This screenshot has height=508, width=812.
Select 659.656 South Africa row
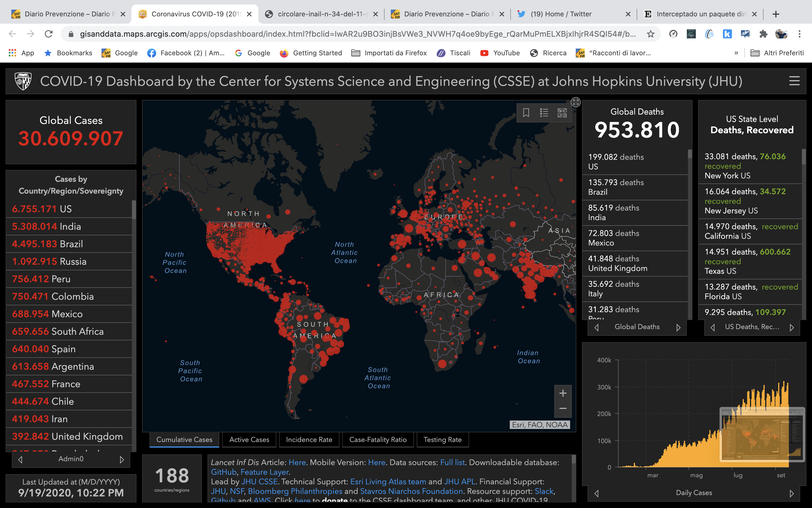coord(69,331)
